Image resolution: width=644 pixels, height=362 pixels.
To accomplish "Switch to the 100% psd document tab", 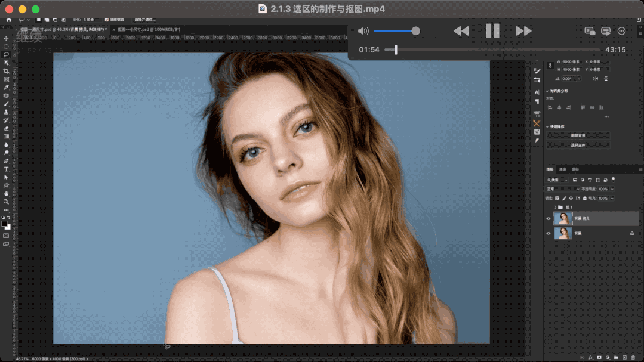I will pyautogui.click(x=149, y=30).
